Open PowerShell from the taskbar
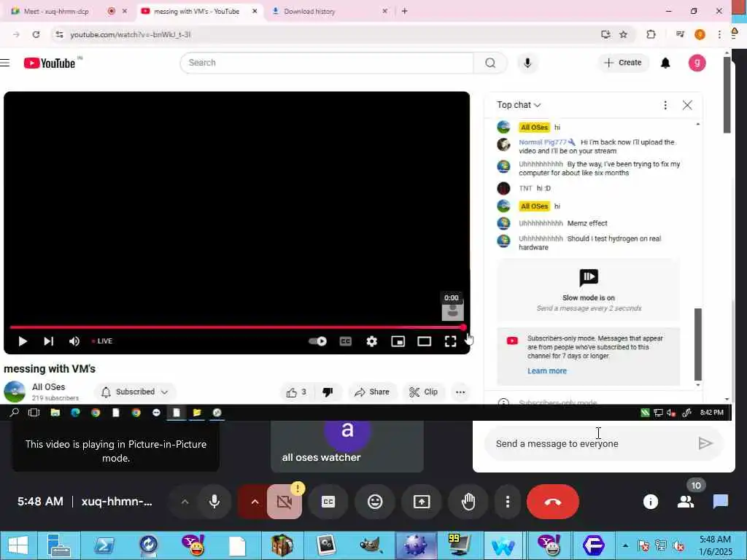Screen dimensions: 747x560 coord(104,545)
